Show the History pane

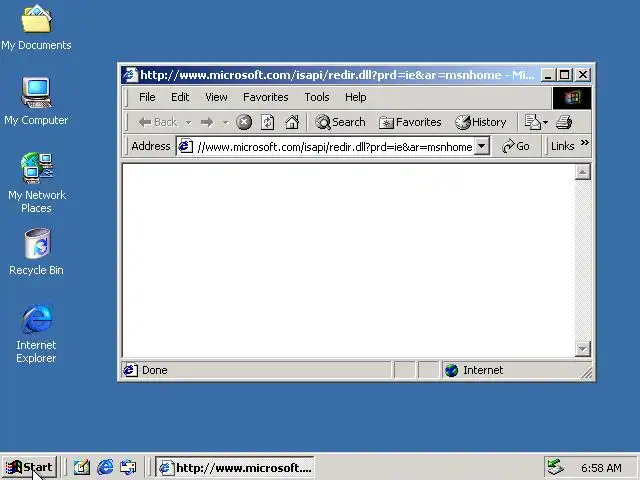[480, 122]
